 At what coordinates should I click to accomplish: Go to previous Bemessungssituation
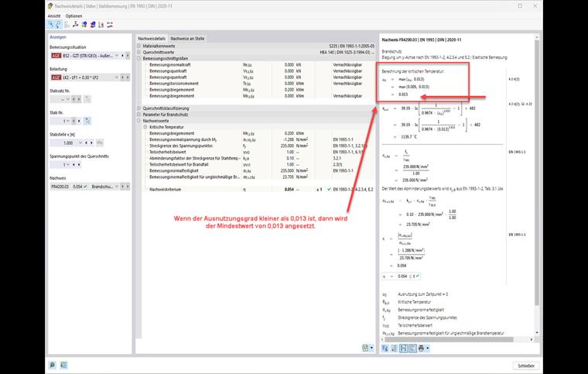tap(122, 56)
